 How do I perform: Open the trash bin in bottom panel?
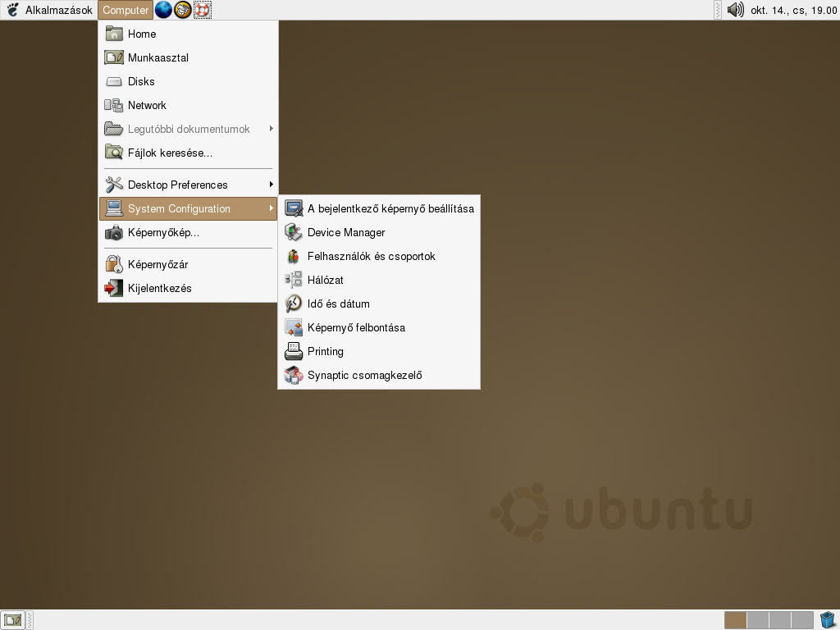828,620
